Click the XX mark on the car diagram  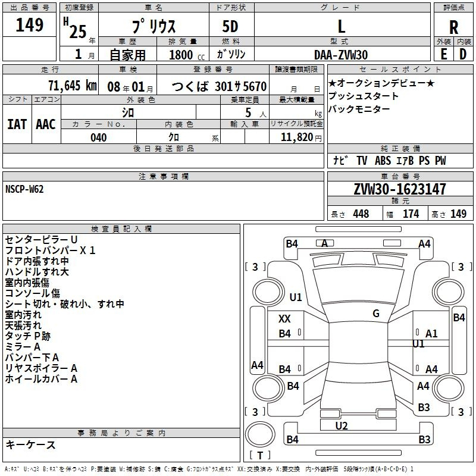pos(284,319)
